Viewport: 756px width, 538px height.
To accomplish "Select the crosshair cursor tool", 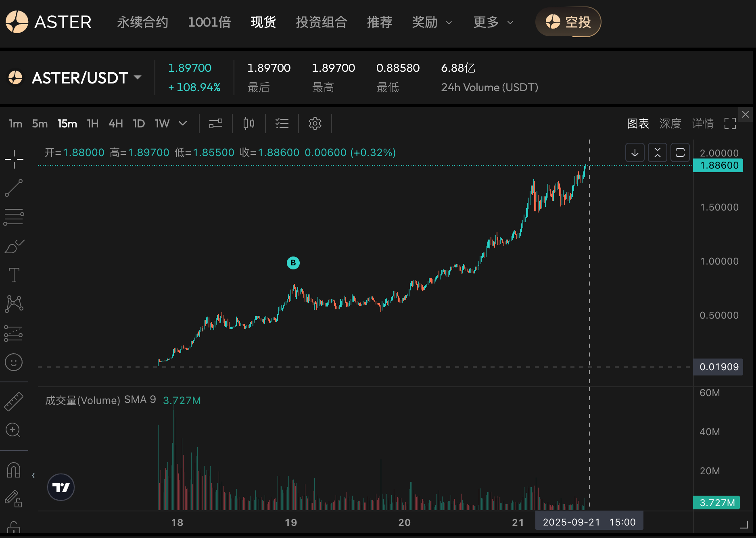I will (14, 159).
